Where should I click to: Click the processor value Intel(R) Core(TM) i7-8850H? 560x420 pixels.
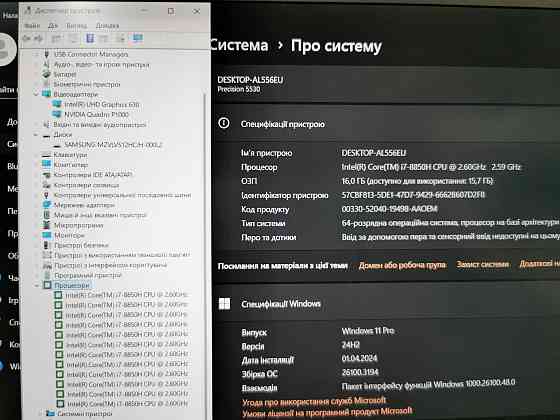click(431, 167)
